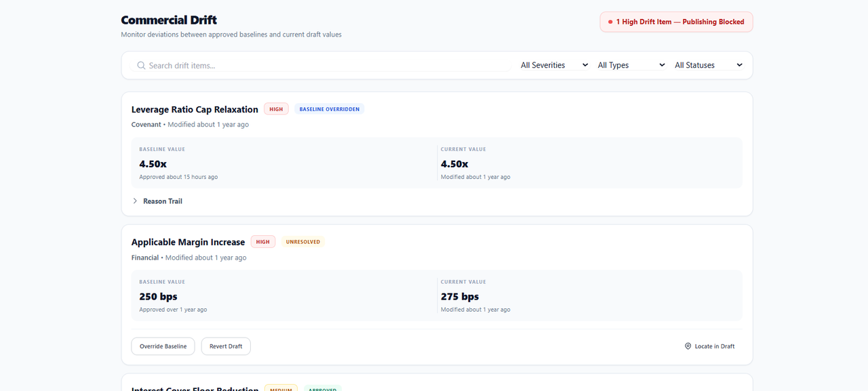This screenshot has width=868, height=391.
Task: Expand the Reason Trail chevron
Action: [x=136, y=201]
